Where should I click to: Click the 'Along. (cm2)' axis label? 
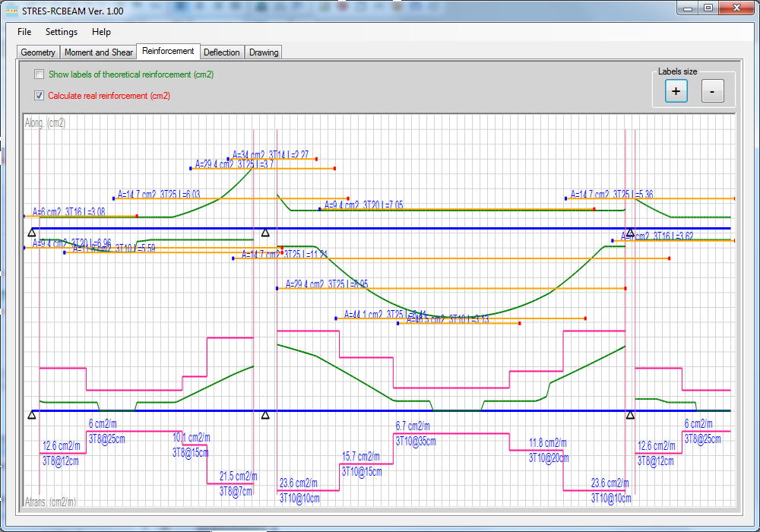point(45,123)
